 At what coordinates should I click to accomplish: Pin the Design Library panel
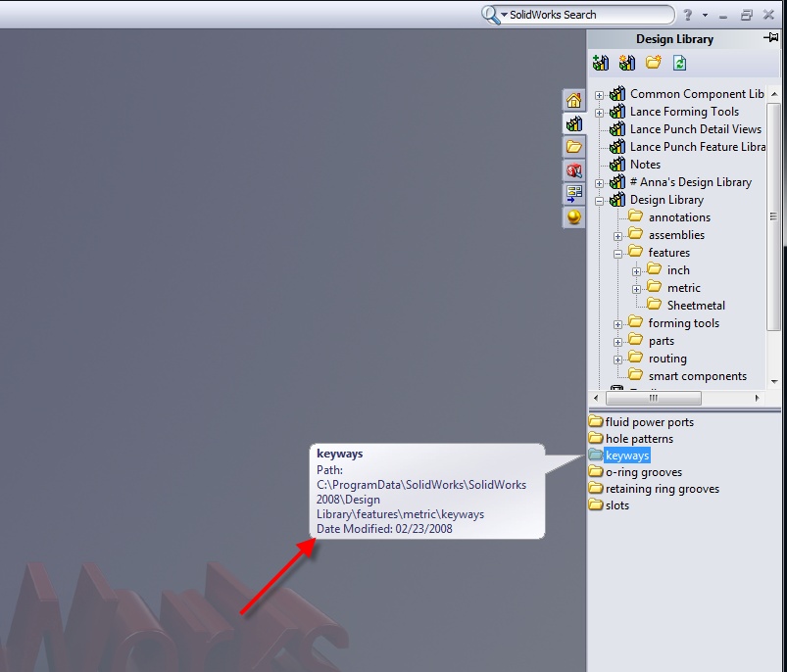771,38
